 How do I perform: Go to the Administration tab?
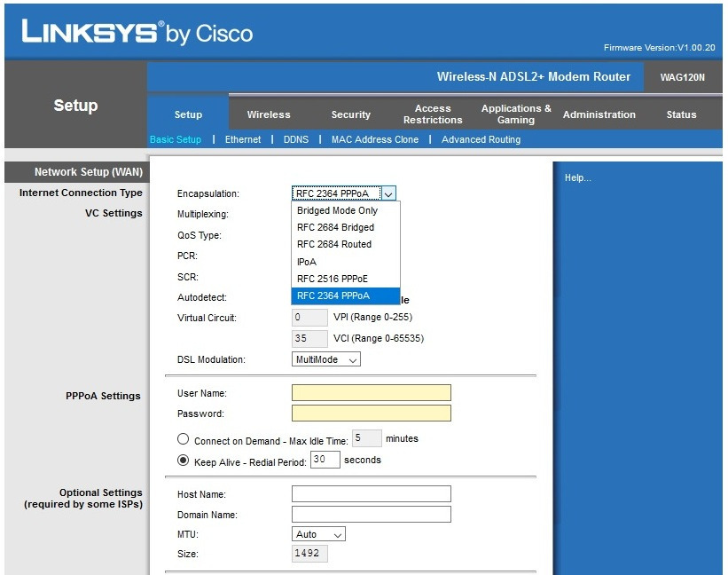599,114
